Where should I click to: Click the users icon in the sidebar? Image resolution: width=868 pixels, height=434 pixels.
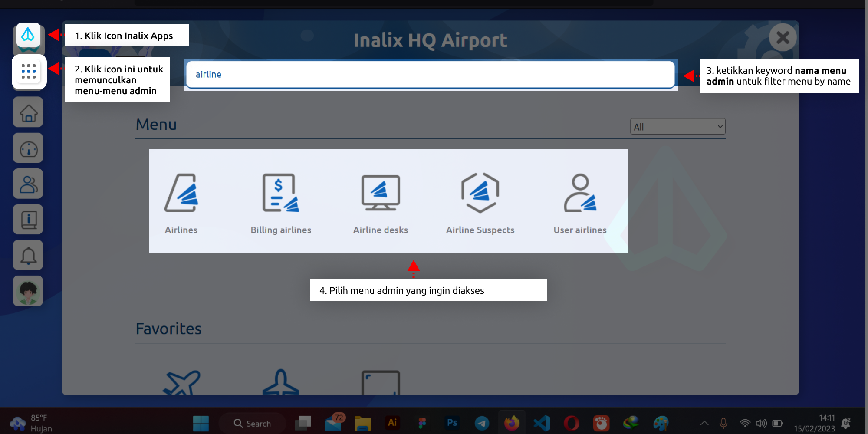coord(28,184)
